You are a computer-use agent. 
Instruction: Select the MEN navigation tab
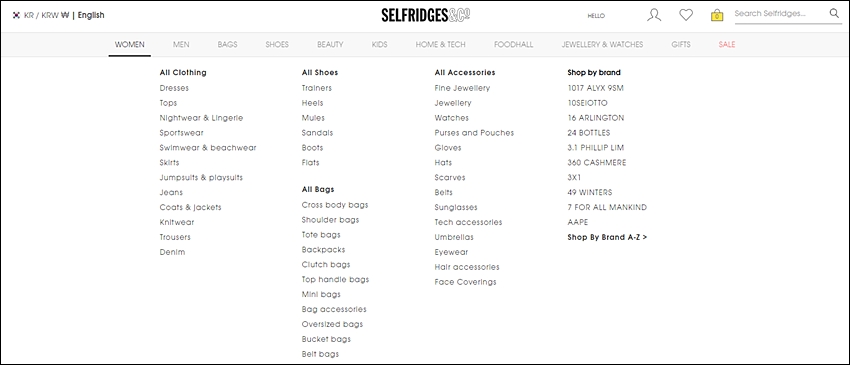point(181,44)
